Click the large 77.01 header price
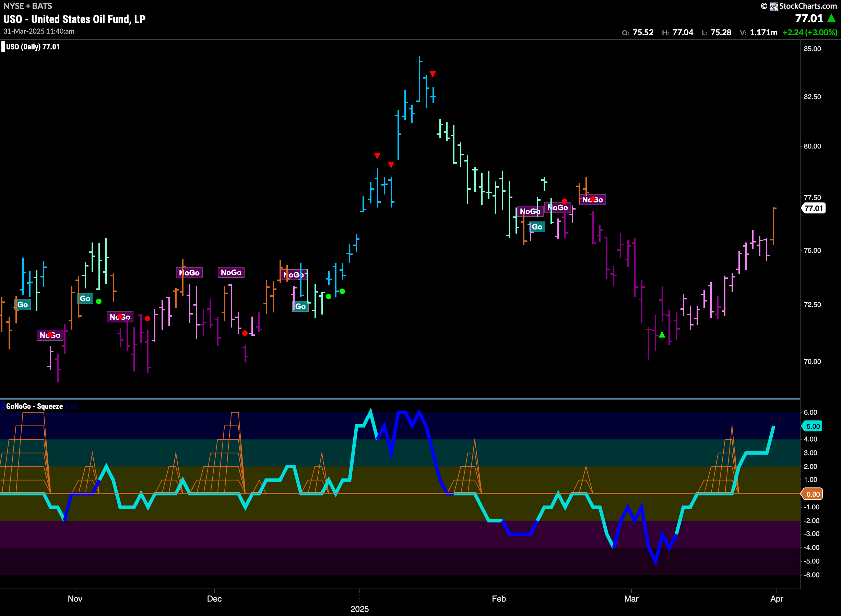This screenshot has height=616, width=841. 809,18
